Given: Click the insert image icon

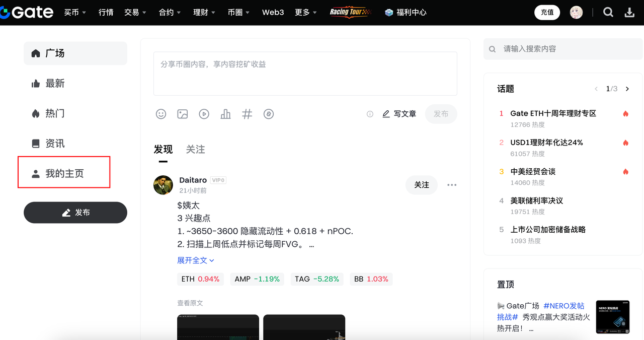Looking at the screenshot, I should (183, 114).
